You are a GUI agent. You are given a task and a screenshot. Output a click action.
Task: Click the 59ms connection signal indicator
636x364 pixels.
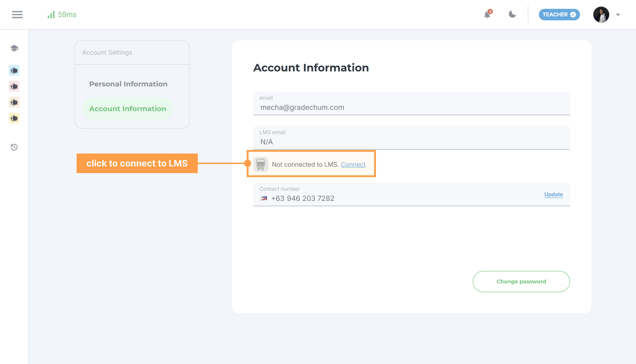click(62, 14)
